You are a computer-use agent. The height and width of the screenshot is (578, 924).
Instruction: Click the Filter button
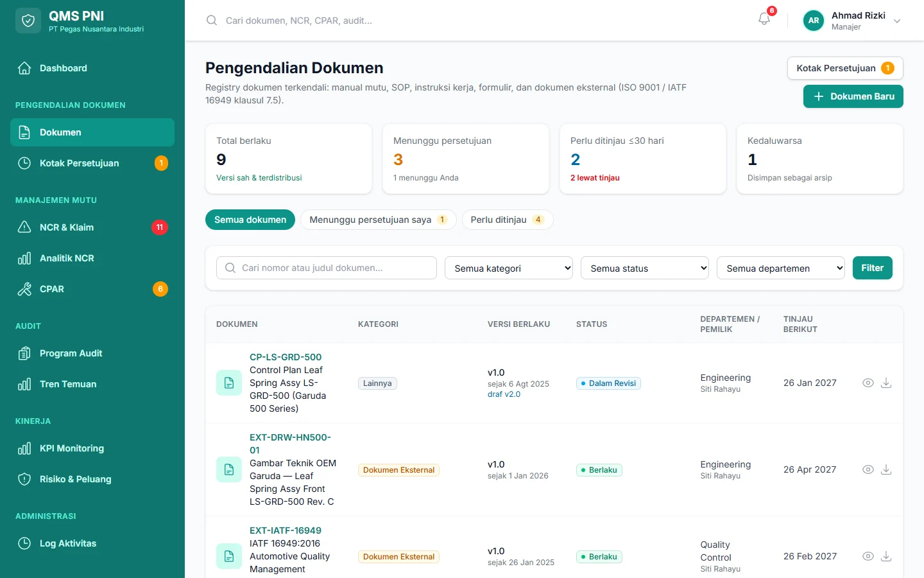point(873,268)
